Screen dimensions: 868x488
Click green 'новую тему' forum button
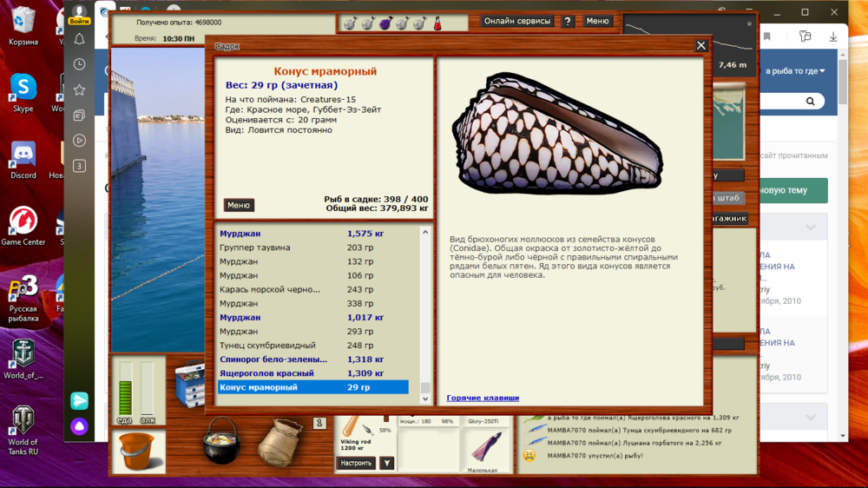[x=793, y=190]
